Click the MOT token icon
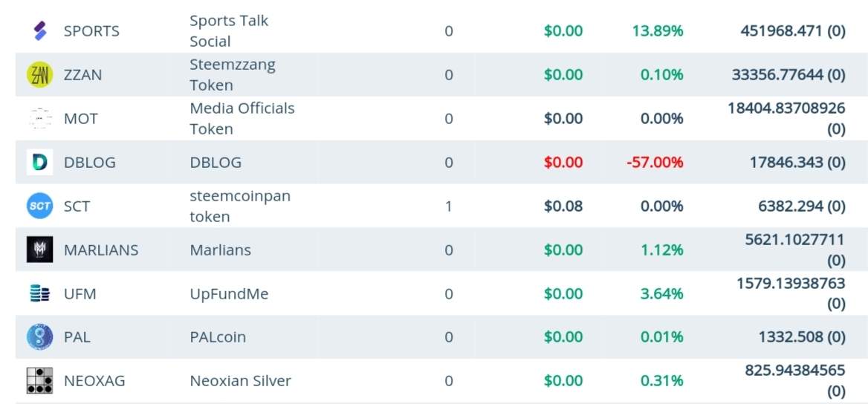Image resolution: width=868 pixels, height=404 pixels. (x=40, y=118)
